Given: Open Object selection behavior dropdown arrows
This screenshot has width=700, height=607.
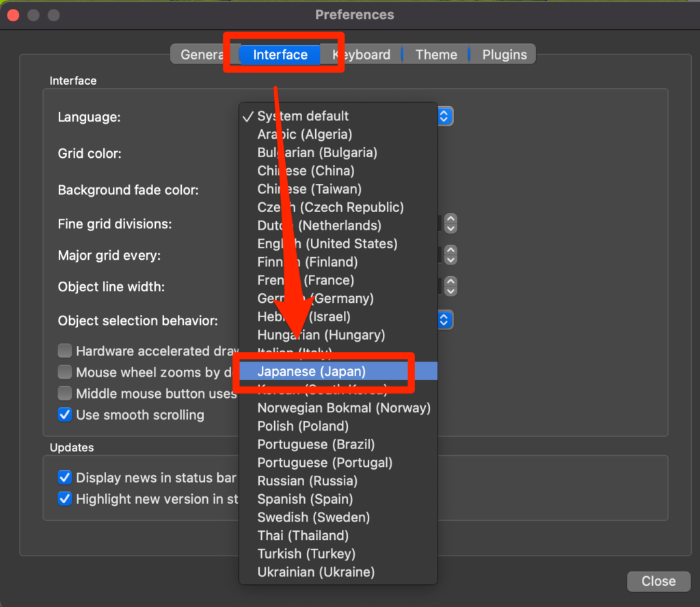Looking at the screenshot, I should (445, 320).
